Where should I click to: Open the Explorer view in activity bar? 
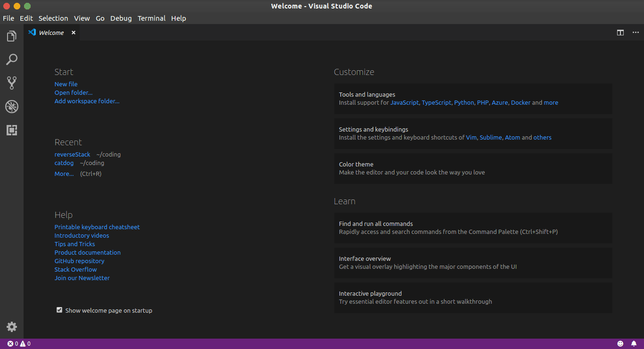[12, 36]
